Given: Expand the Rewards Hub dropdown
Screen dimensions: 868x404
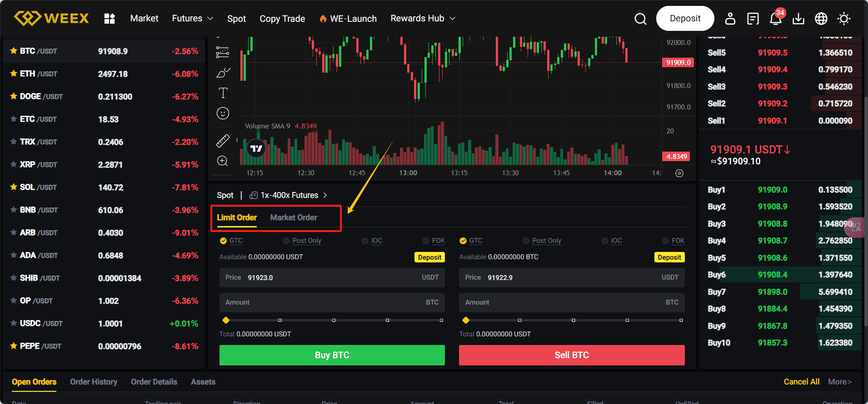Looking at the screenshot, I should pyautogui.click(x=423, y=19).
